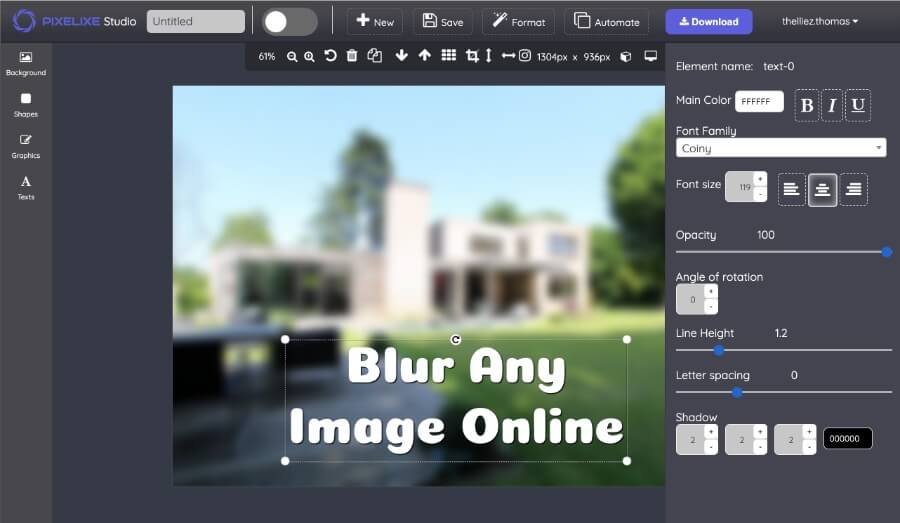
Task: Open the Shapes panel in sidebar
Action: click(x=26, y=104)
